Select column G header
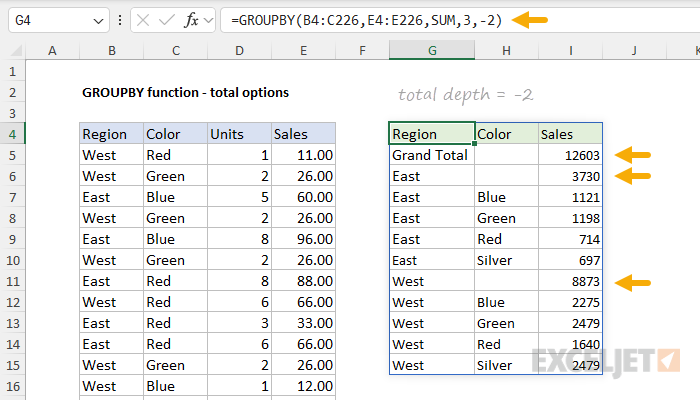Screen dimensions: 700x400 [432, 50]
